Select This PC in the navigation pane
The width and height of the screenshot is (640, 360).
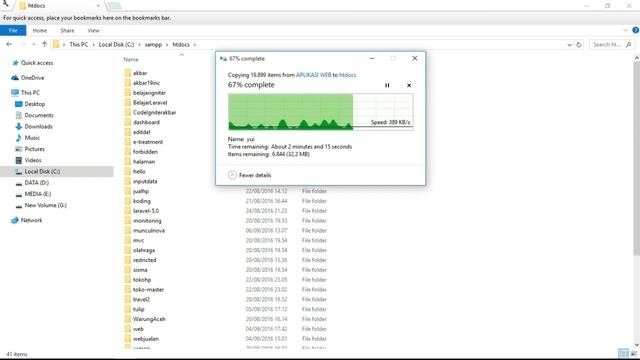coord(26,93)
